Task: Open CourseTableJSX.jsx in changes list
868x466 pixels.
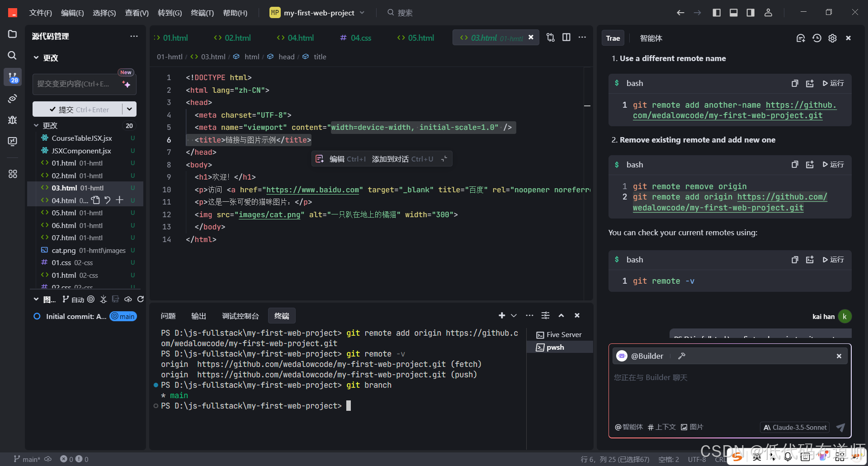Action: pyautogui.click(x=82, y=138)
